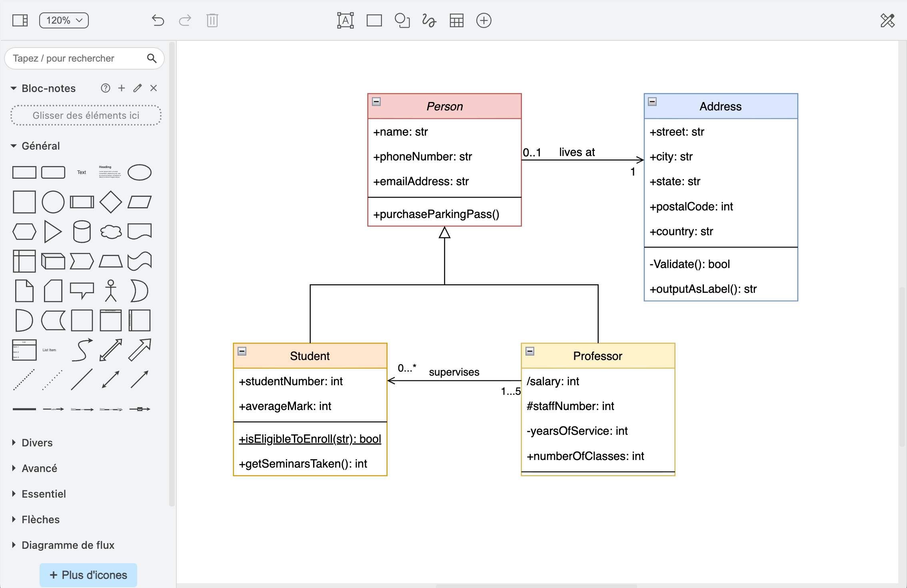
Task: Open the 120% zoom dropdown
Action: point(64,20)
